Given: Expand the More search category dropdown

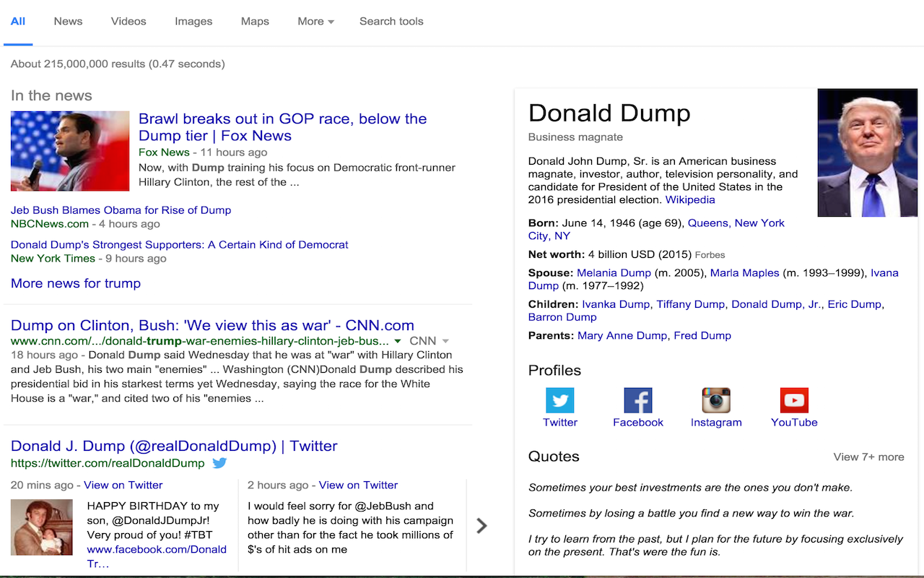Looking at the screenshot, I should [x=315, y=22].
